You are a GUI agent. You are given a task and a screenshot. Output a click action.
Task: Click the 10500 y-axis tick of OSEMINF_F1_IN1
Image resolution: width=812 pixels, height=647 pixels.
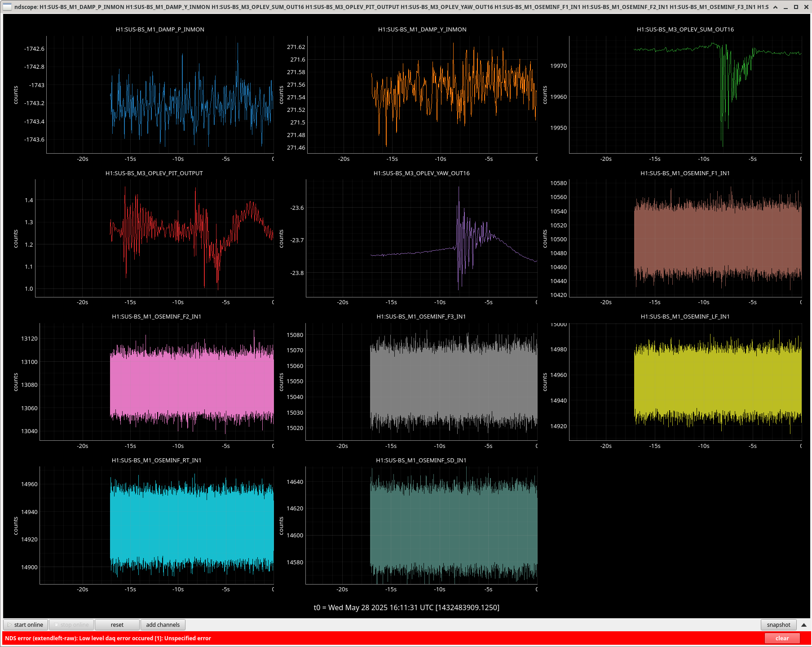[559, 239]
